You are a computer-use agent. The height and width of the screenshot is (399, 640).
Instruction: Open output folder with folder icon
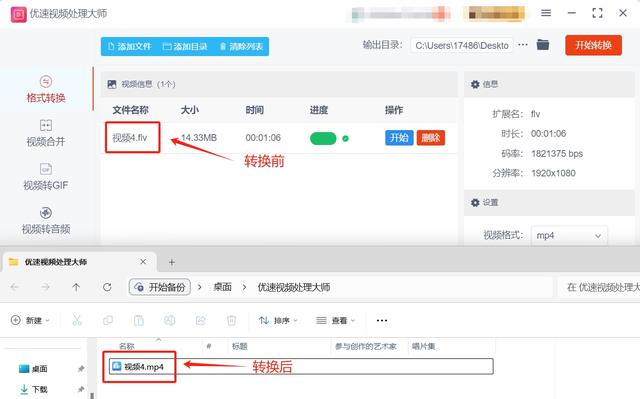pyautogui.click(x=543, y=44)
